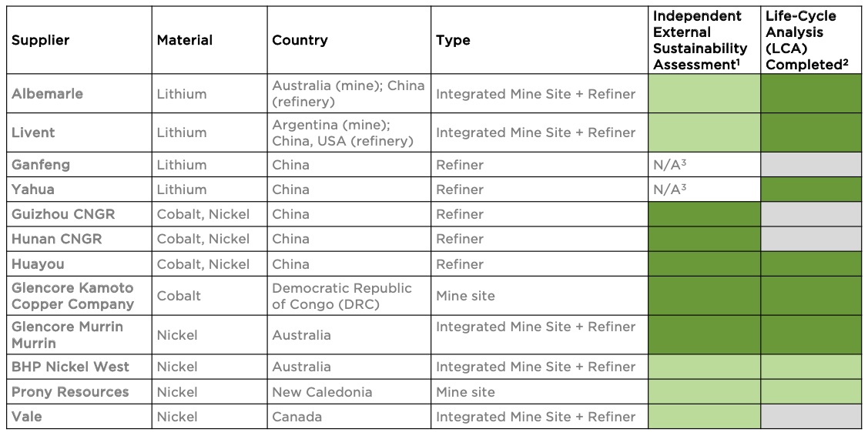868x436 pixels.
Task: Select the Guizhou CNGR supplier name
Action: click(x=63, y=214)
